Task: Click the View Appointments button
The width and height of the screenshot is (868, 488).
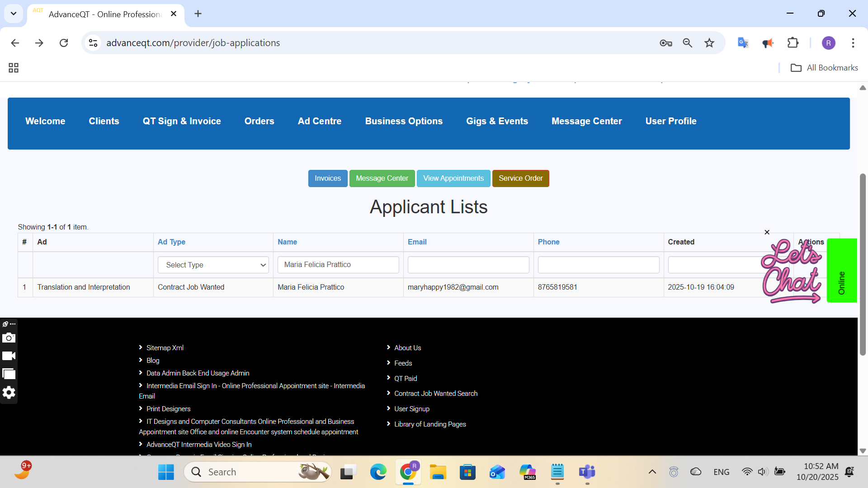Action: click(x=453, y=178)
